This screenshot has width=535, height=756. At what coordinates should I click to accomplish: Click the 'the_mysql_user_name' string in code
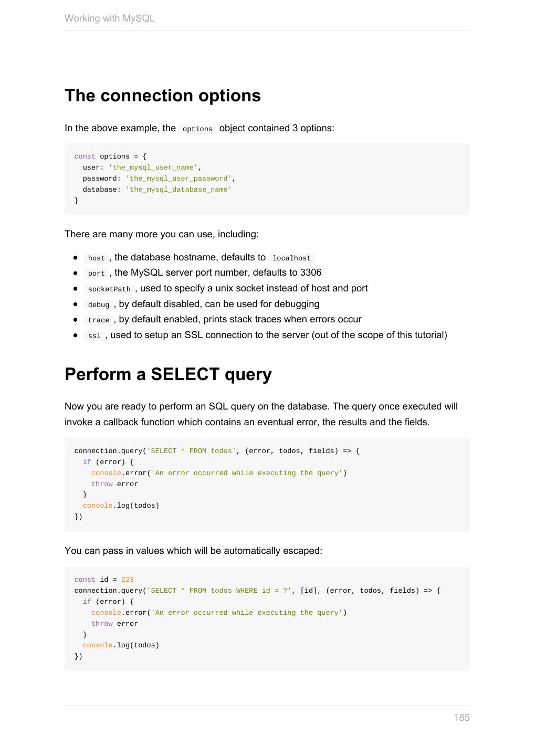click(x=153, y=167)
